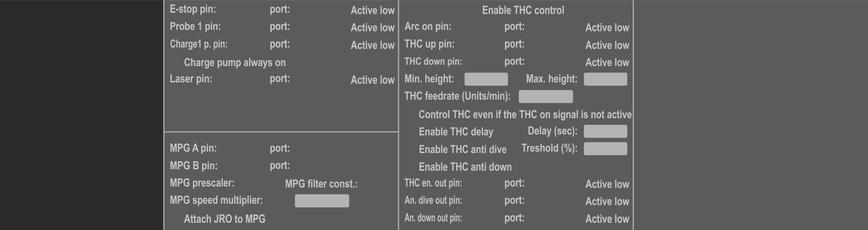
Task: Toggle Active low for THC up pin
Action: point(607,45)
